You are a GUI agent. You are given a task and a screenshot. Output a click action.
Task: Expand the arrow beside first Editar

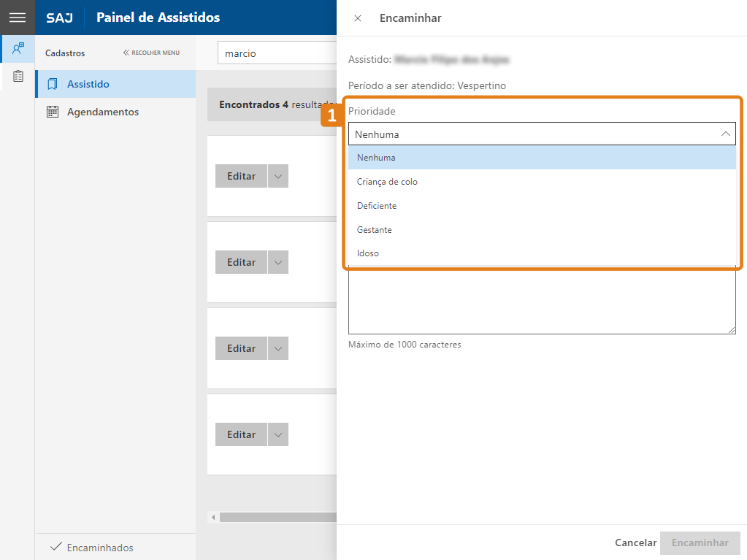coord(278,176)
